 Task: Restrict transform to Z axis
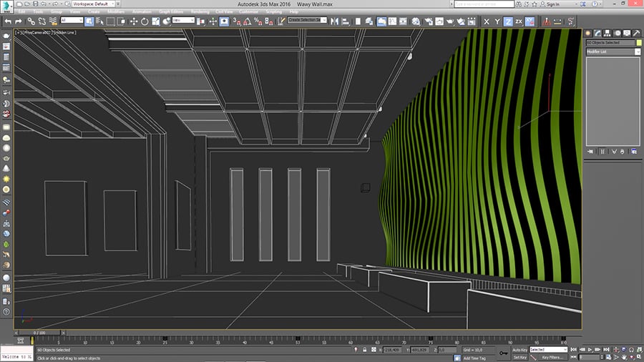tap(508, 21)
